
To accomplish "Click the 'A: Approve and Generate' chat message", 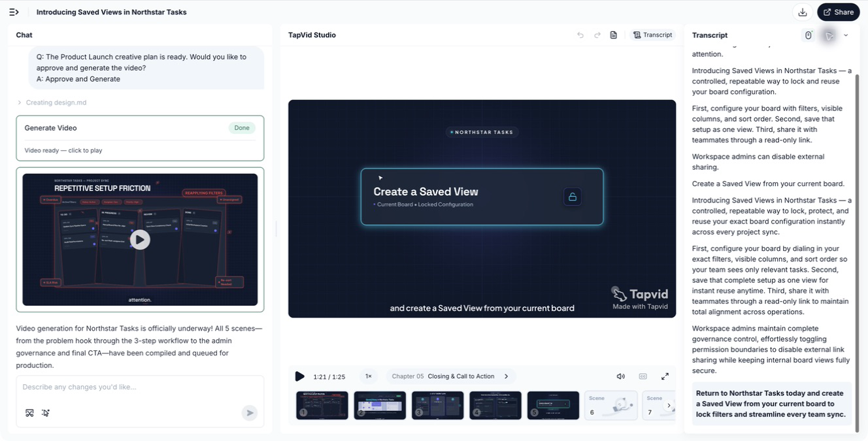I will [x=78, y=79].
